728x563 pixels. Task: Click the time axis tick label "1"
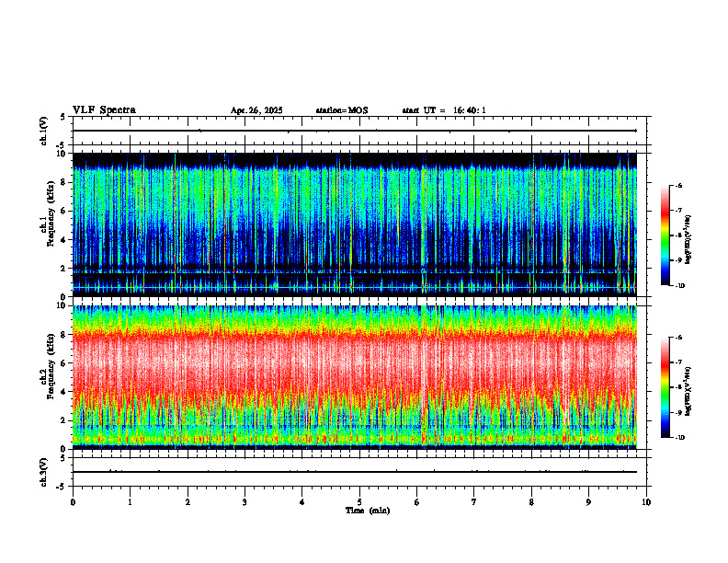[x=130, y=502]
